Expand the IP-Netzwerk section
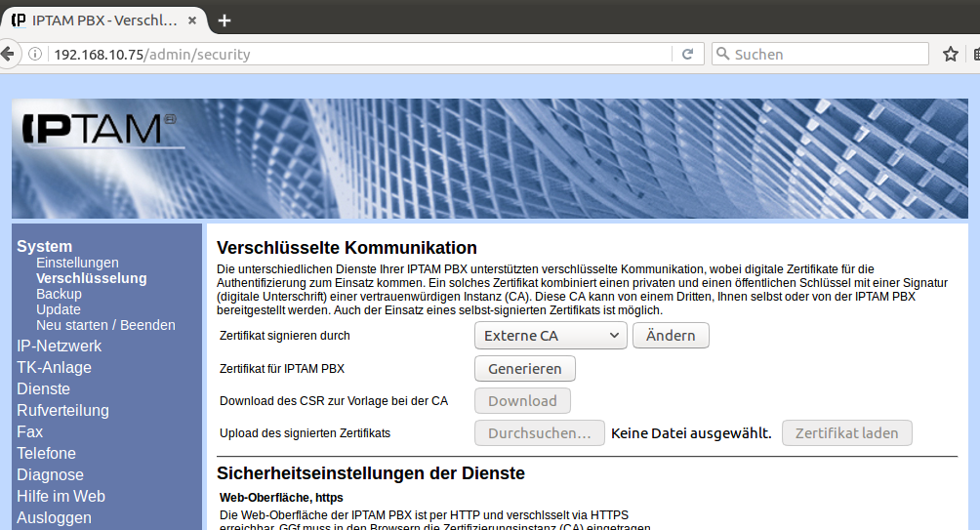 (59, 347)
